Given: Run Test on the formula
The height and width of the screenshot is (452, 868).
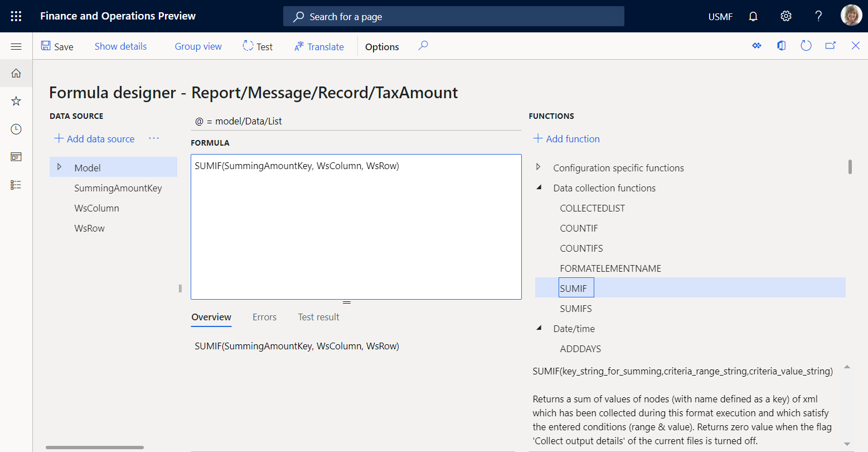Looking at the screenshot, I should coord(258,46).
